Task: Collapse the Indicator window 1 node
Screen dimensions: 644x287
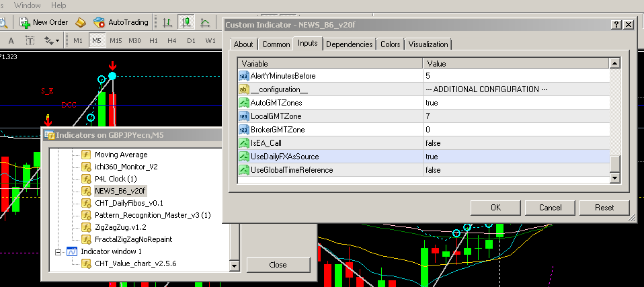Action: click(58, 251)
